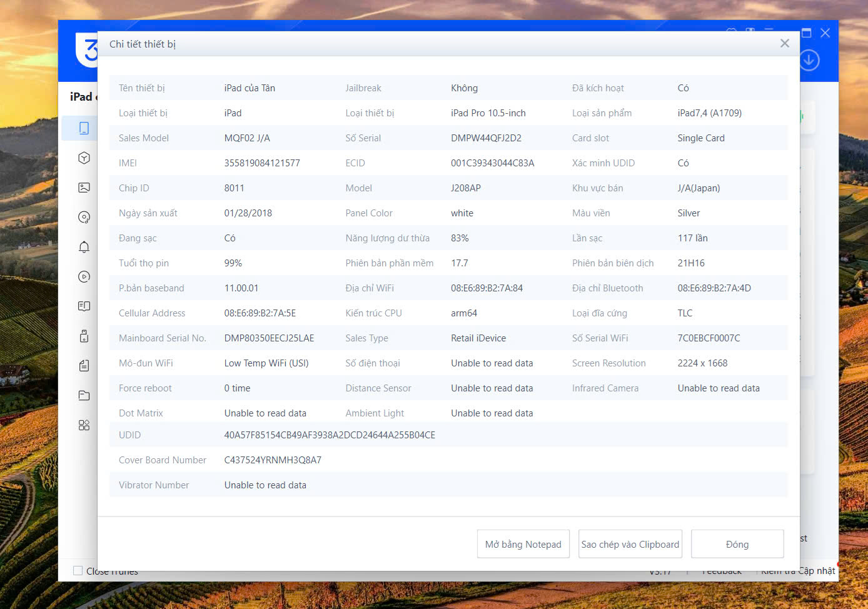Select manufacture date 01/28/2018

[248, 213]
